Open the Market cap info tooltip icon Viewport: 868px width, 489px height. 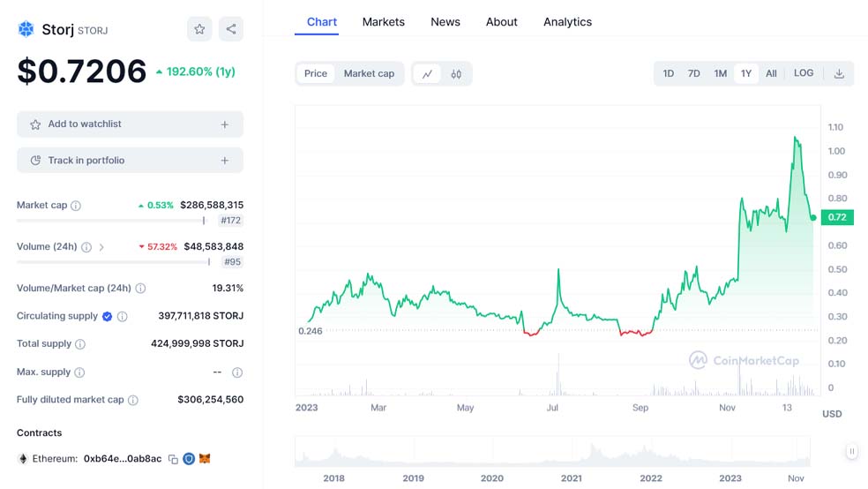tap(76, 206)
